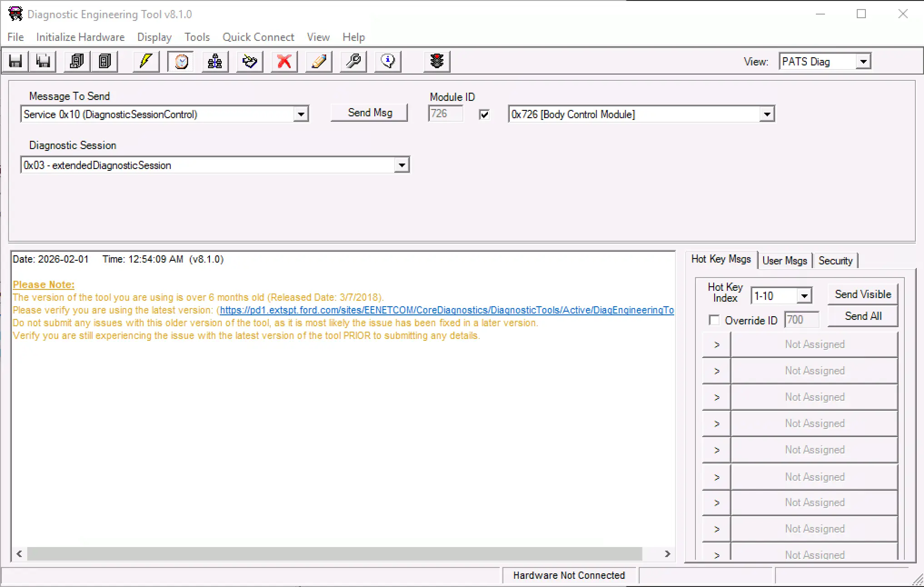
Task: Click the info speech bubble icon
Action: 388,61
